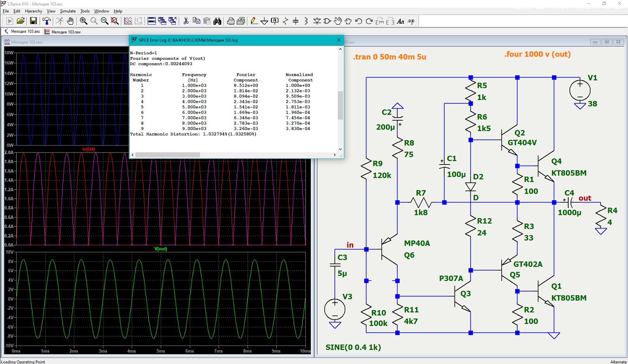
Task: Select the Cut scissors tool
Action: 186,21
